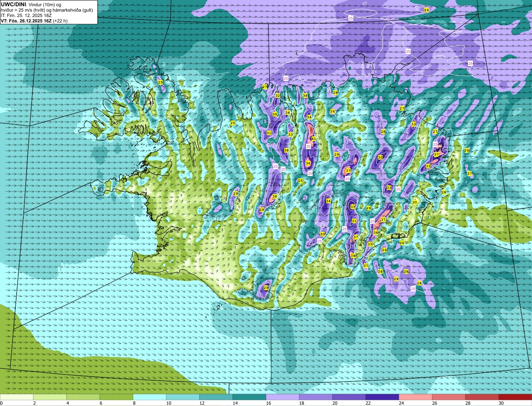This screenshot has height=406, width=532.
Task: Select the "hámarkshviða (gult)" legend description line
Action: [x=47, y=10]
